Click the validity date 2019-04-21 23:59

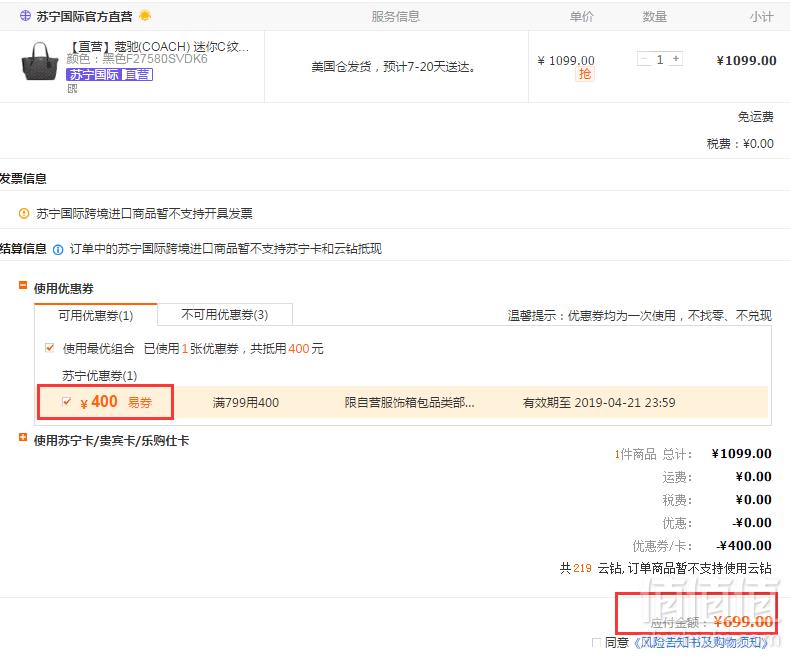625,403
